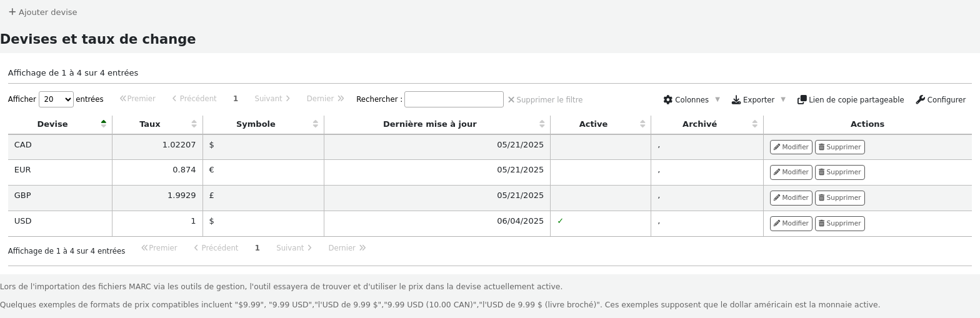Sort the table by Archivé column

(707, 124)
